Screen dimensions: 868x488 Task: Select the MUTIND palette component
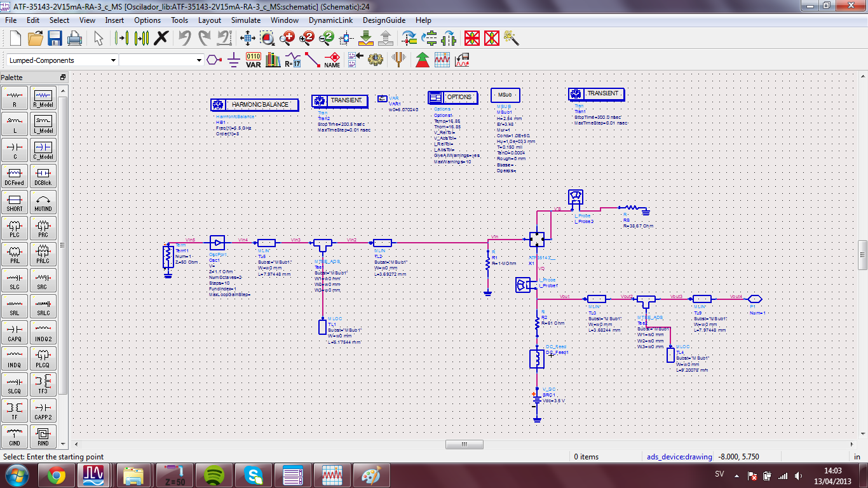43,201
